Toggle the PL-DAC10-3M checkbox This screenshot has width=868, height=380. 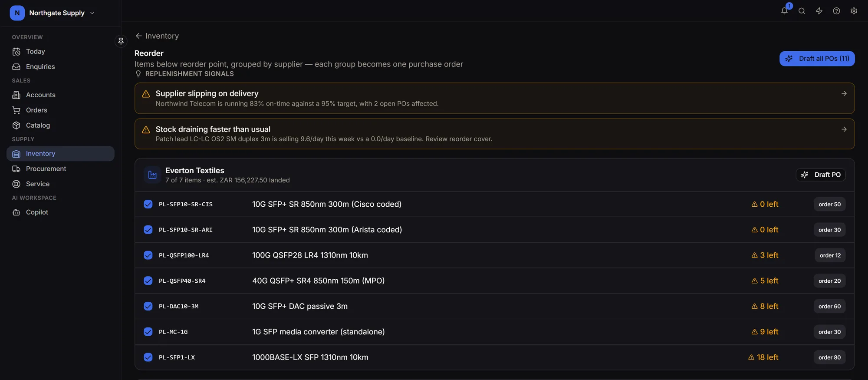[x=148, y=306]
